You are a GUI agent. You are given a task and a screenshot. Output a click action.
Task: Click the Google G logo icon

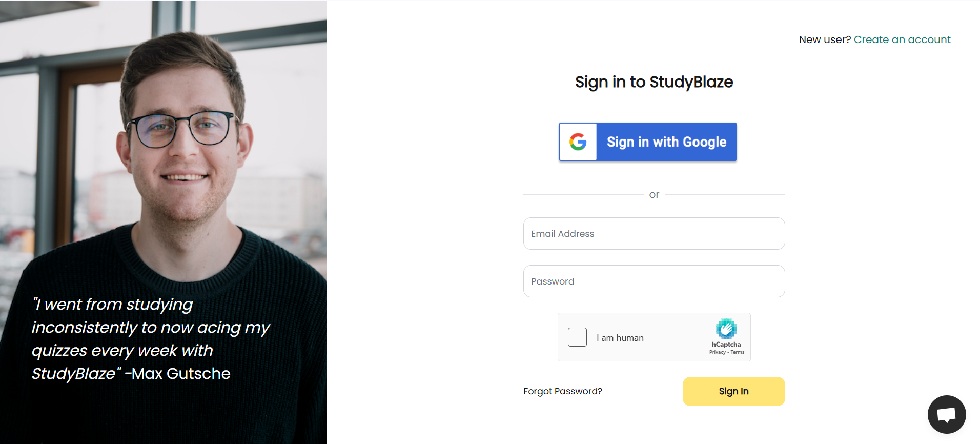(x=578, y=142)
